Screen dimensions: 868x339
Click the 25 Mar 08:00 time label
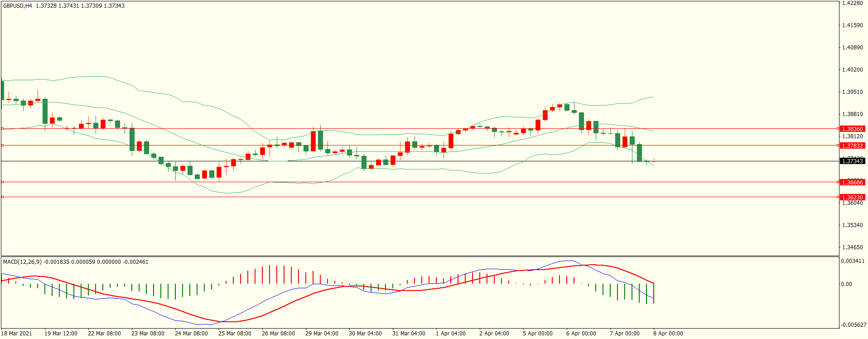(x=235, y=334)
